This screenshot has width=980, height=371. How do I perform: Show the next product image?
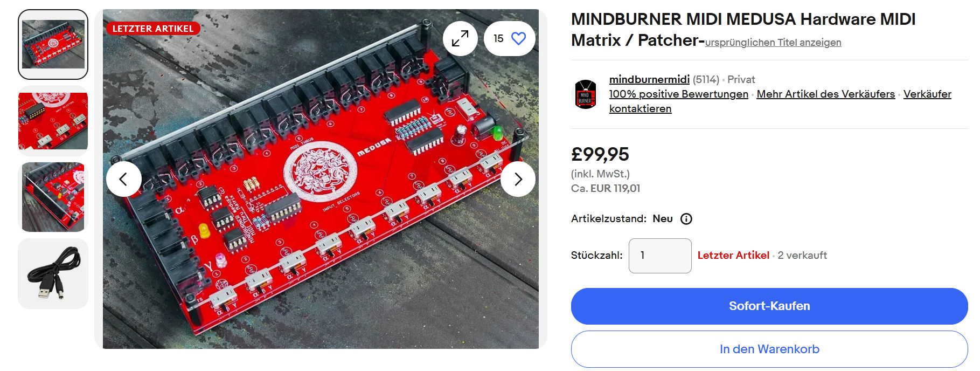(x=518, y=179)
